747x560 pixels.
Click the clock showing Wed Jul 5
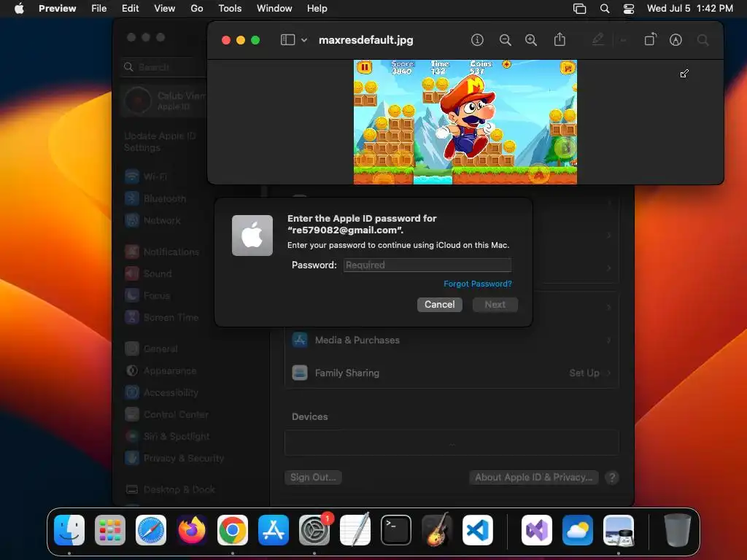tap(689, 9)
